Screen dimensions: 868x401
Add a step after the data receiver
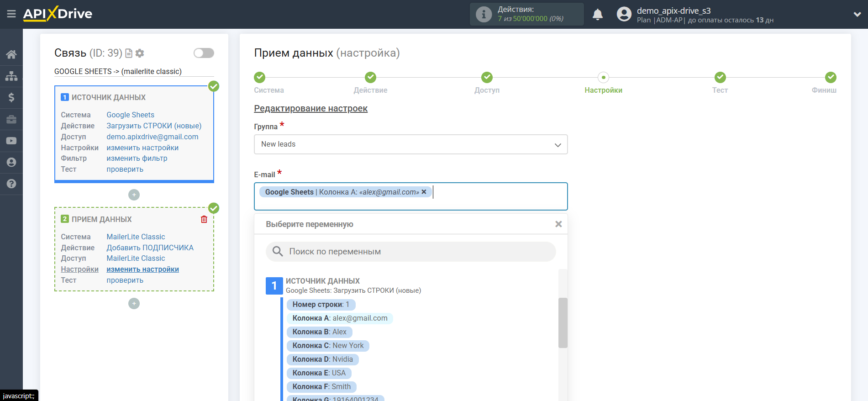click(134, 304)
